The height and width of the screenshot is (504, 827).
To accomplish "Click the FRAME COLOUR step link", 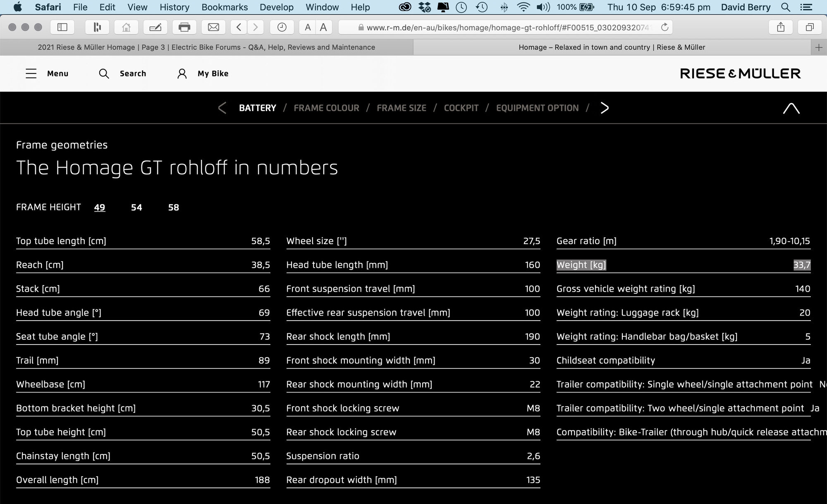I will [326, 108].
